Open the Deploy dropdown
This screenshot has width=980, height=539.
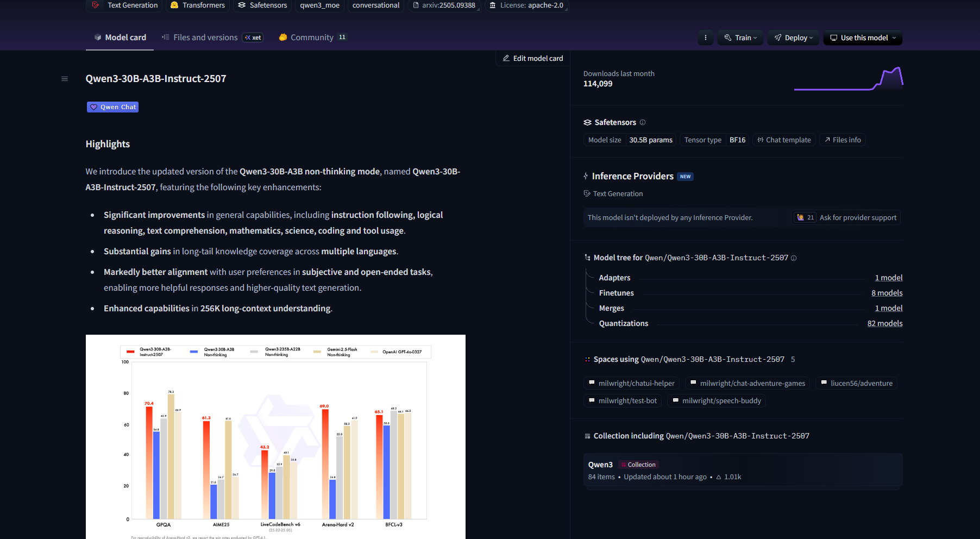point(793,38)
